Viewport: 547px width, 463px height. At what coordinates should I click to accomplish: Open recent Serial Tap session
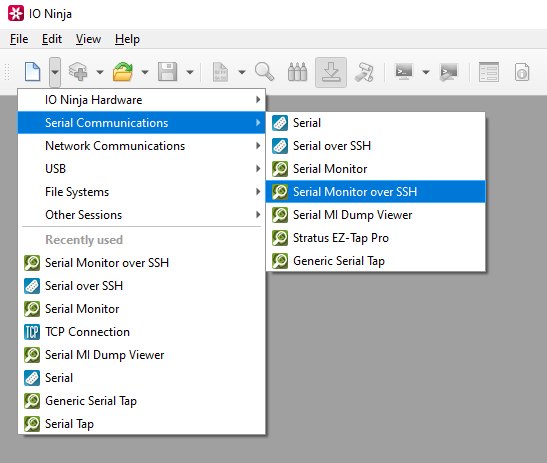click(x=142, y=424)
